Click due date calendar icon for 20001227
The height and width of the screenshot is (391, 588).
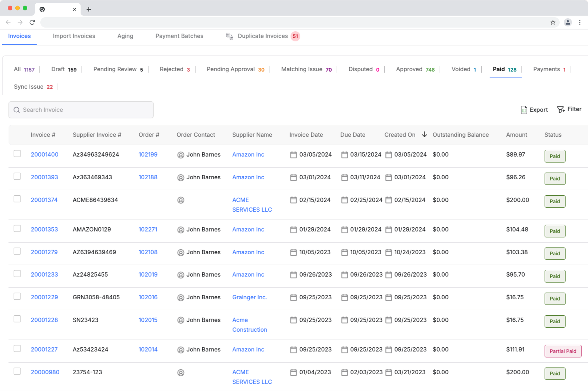345,350
